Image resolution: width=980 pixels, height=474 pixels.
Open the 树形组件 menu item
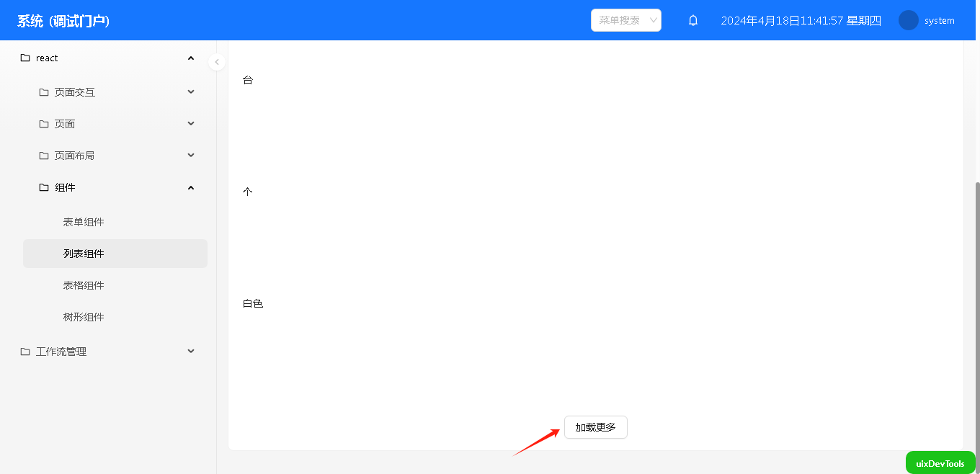[x=115, y=317]
